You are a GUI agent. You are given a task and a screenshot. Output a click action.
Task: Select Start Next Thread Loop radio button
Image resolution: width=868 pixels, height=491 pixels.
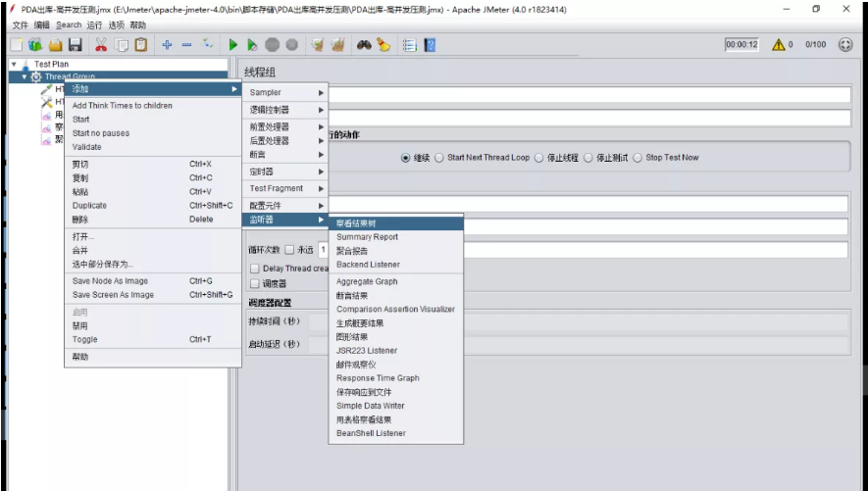coord(439,158)
